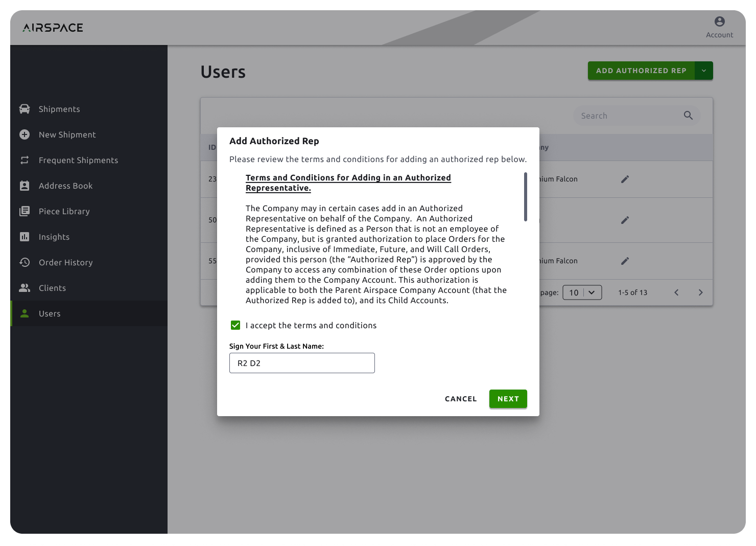Viewport: 756px width, 546px height.
Task: Click the Airspace logo
Action: click(x=53, y=28)
